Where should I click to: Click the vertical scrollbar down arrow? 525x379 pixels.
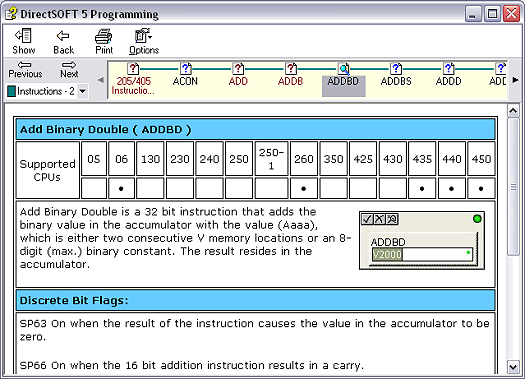coord(513,367)
